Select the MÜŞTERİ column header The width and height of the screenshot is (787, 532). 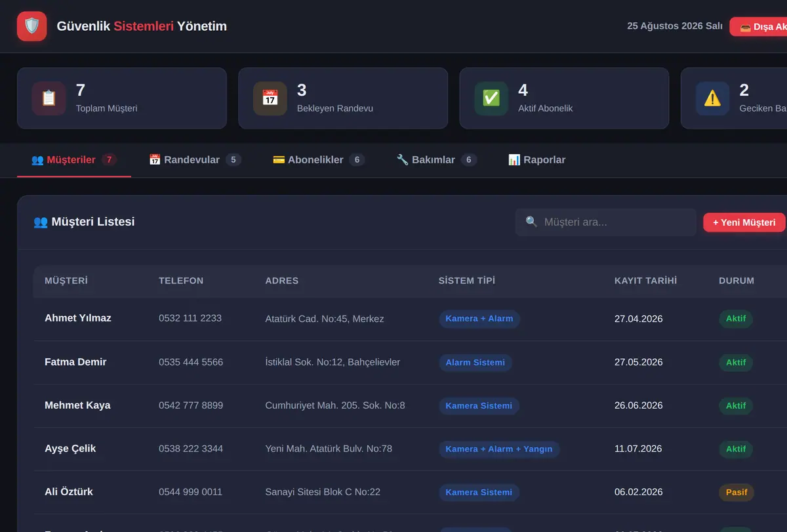point(66,281)
